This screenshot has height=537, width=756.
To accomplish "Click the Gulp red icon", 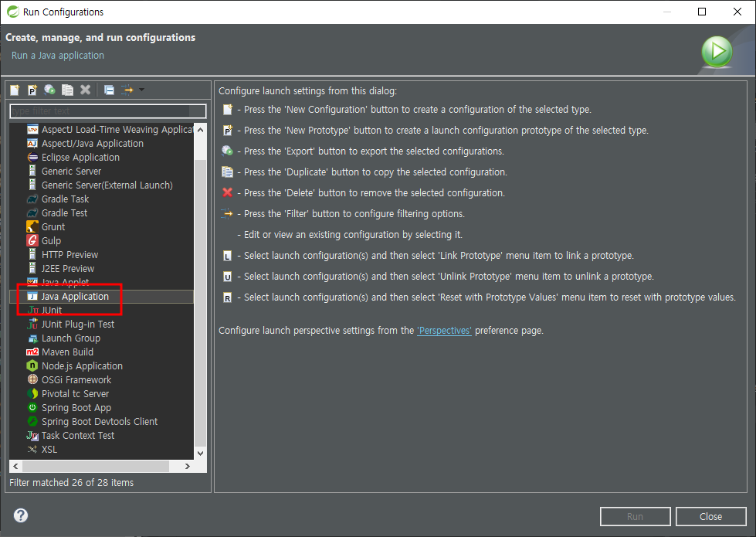I will click(x=32, y=240).
